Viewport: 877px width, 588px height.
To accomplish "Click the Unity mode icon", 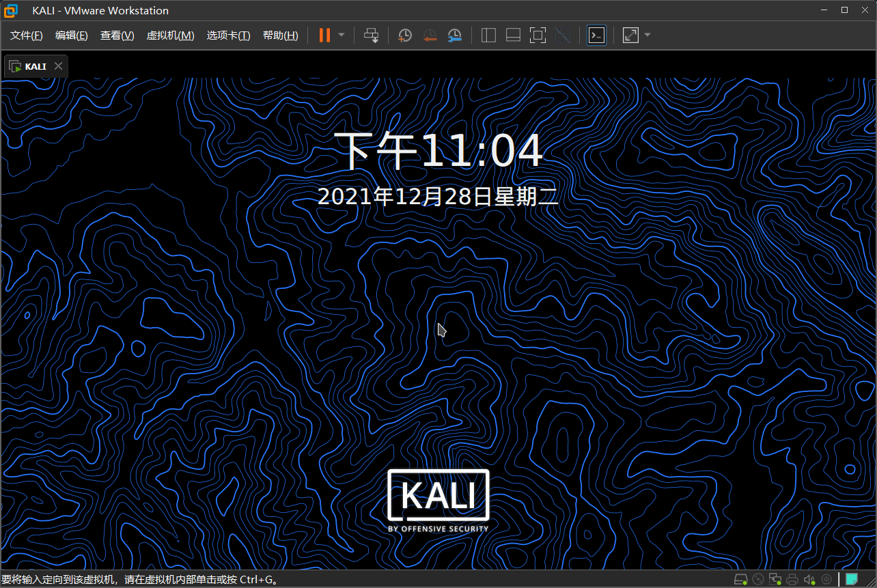I will [x=562, y=36].
